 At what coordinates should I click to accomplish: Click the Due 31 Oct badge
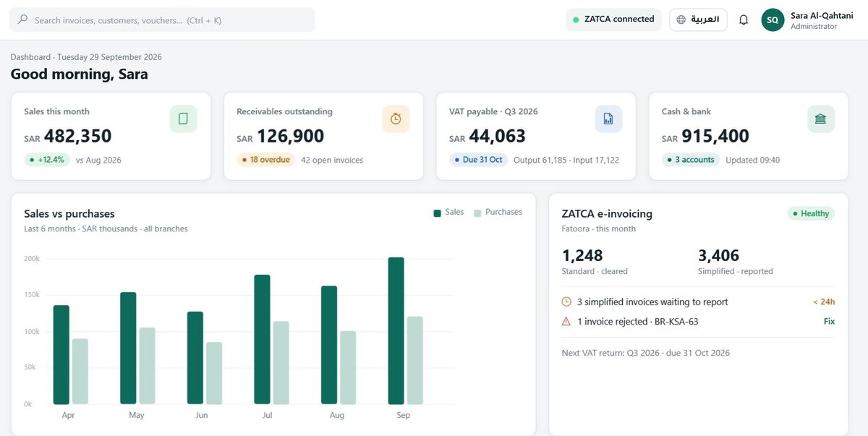click(x=478, y=160)
